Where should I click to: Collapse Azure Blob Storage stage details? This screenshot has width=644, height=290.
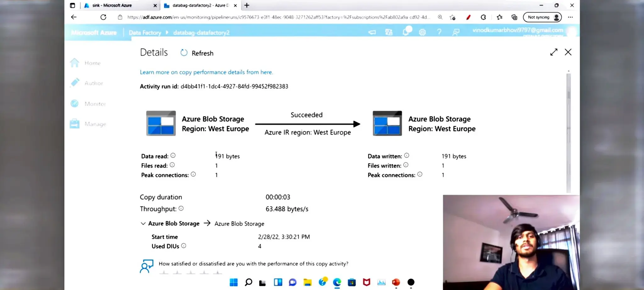click(x=143, y=223)
